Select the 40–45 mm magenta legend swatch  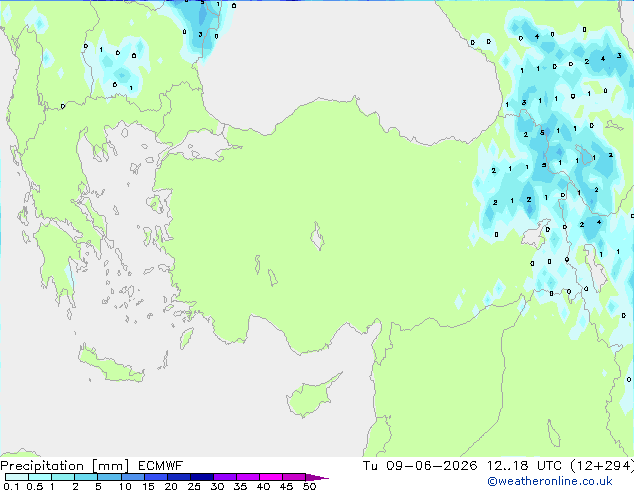click(x=271, y=477)
